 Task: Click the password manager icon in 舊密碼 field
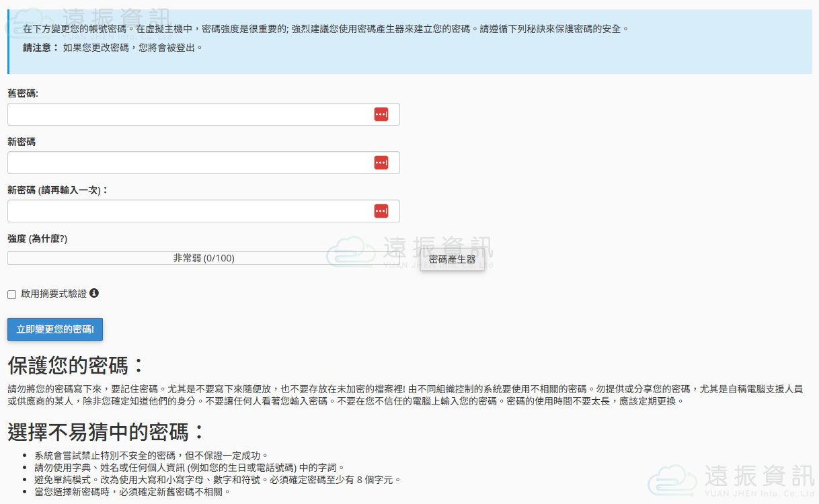381,114
